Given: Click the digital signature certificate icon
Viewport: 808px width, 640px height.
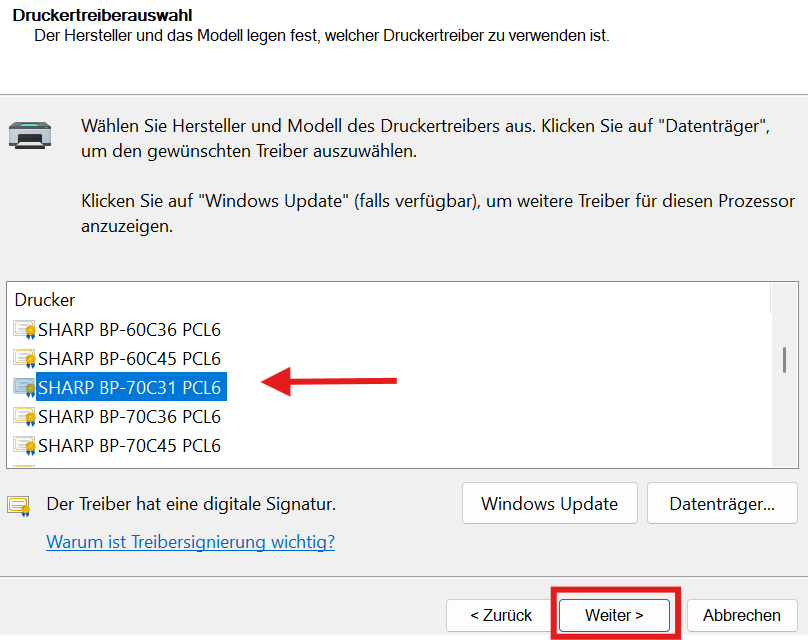Looking at the screenshot, I should [x=19, y=506].
